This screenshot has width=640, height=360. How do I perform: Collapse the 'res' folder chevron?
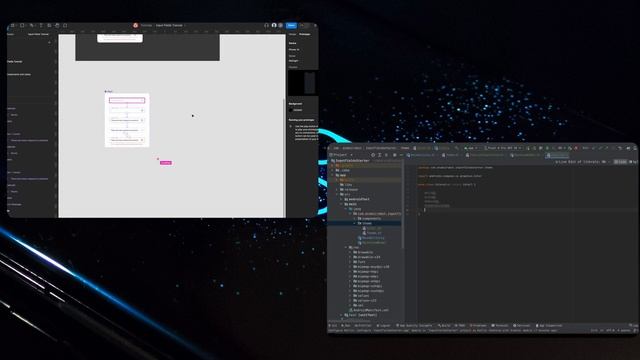346,247
